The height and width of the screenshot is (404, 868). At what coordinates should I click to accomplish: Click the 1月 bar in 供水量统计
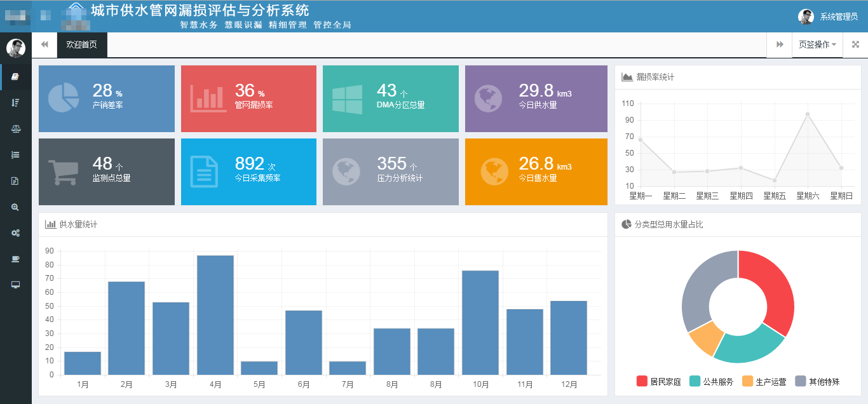point(83,363)
